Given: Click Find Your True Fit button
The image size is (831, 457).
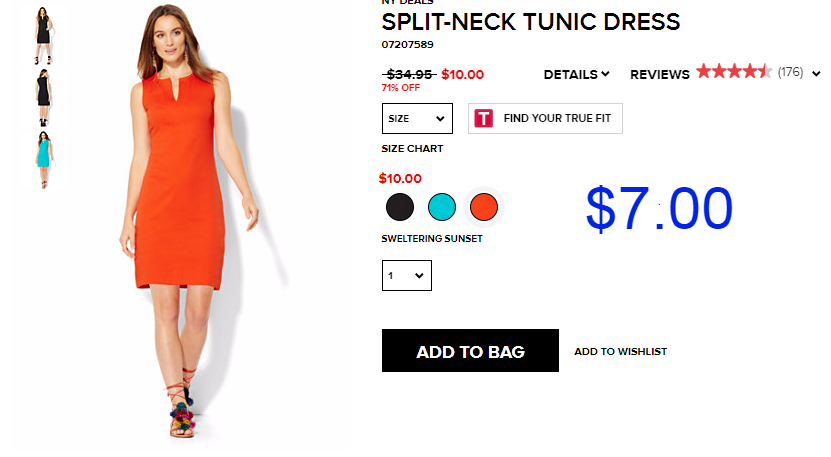Looking at the screenshot, I should [x=545, y=118].
